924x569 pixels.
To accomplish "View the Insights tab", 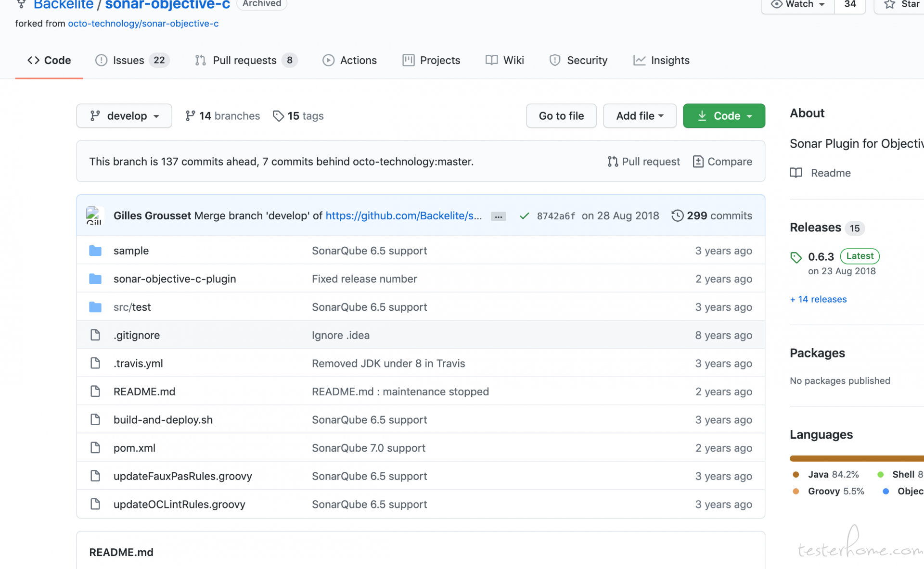I will pyautogui.click(x=662, y=60).
